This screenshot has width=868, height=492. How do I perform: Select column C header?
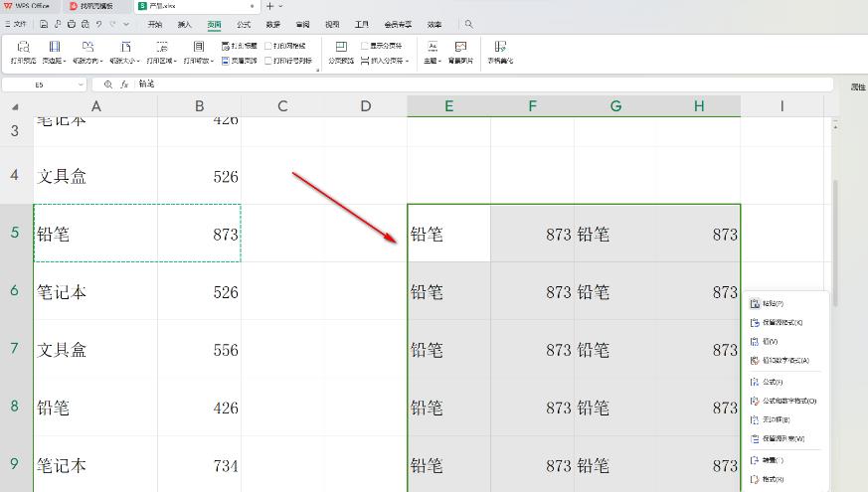click(282, 105)
